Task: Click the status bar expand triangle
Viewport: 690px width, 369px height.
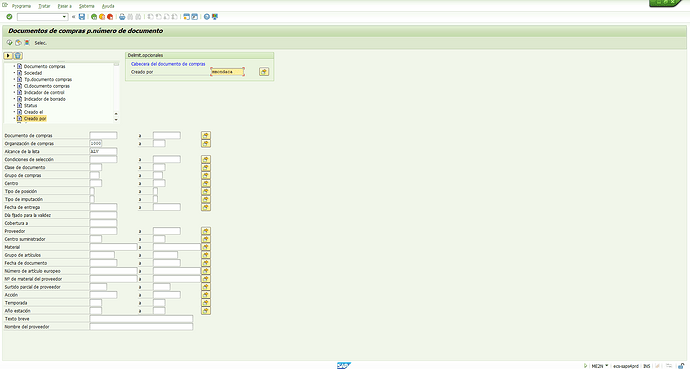Action: point(586,365)
